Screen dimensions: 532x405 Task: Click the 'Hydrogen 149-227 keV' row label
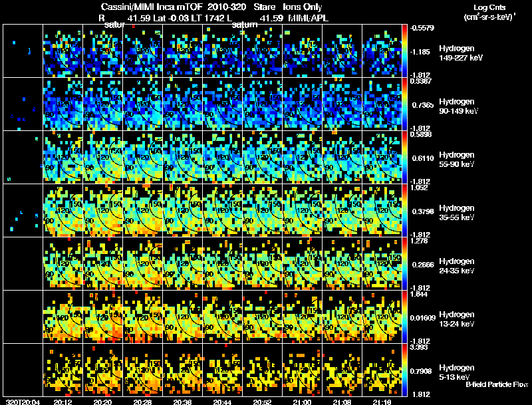point(460,53)
